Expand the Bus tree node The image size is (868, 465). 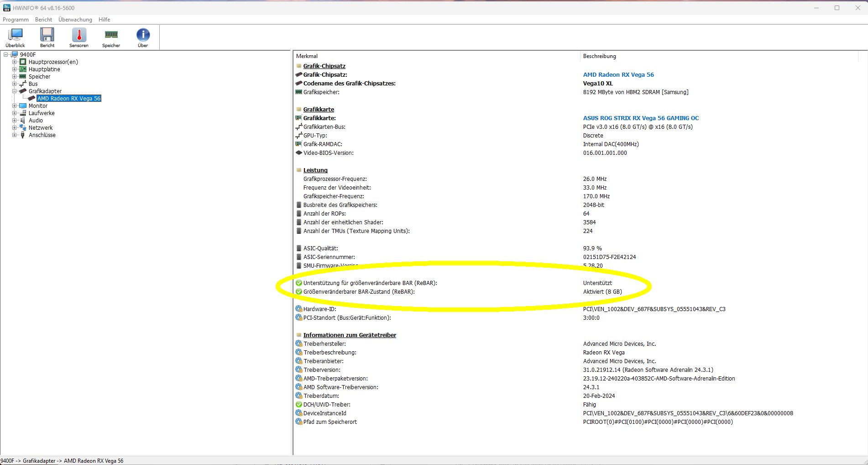point(14,84)
